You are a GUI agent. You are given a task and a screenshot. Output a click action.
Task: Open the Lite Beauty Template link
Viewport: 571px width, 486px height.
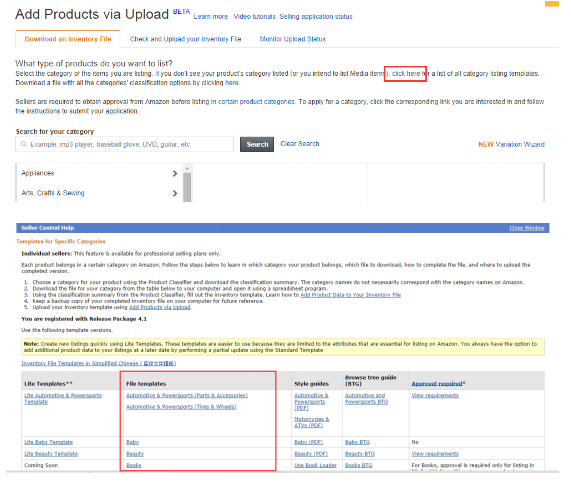pos(51,454)
